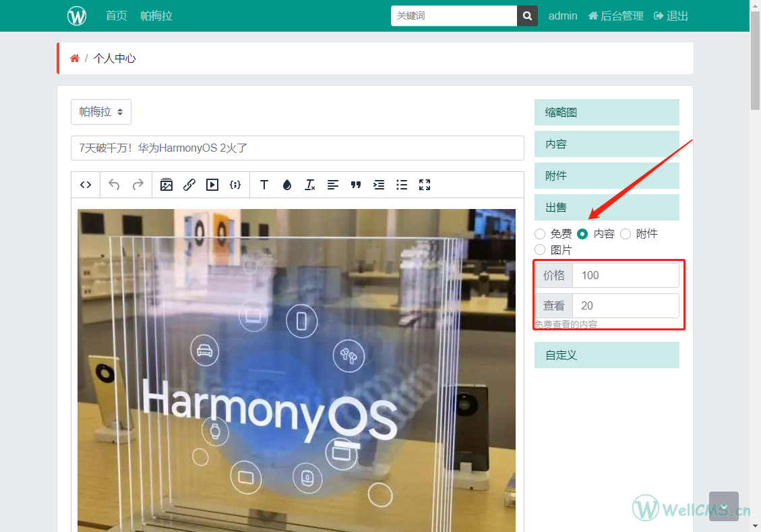The width and height of the screenshot is (761, 532).
Task: Open the text color drop icon
Action: (287, 185)
